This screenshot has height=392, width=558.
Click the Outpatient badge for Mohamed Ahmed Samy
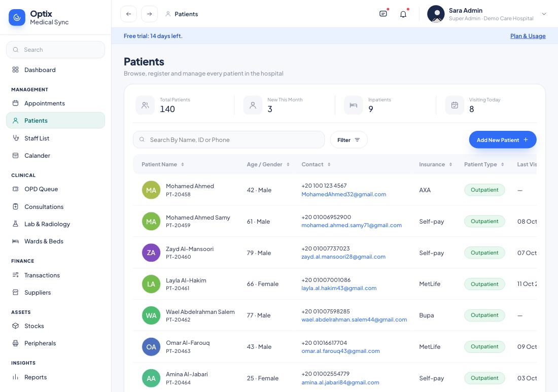click(484, 221)
